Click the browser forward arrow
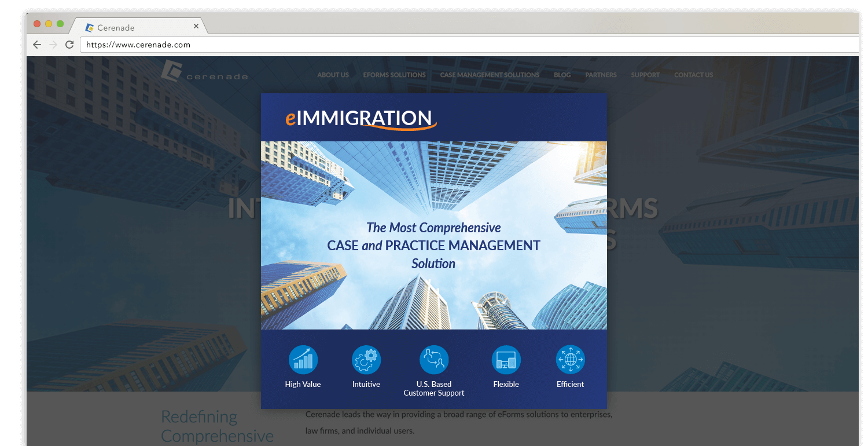Image resolution: width=868 pixels, height=446 pixels. point(53,45)
